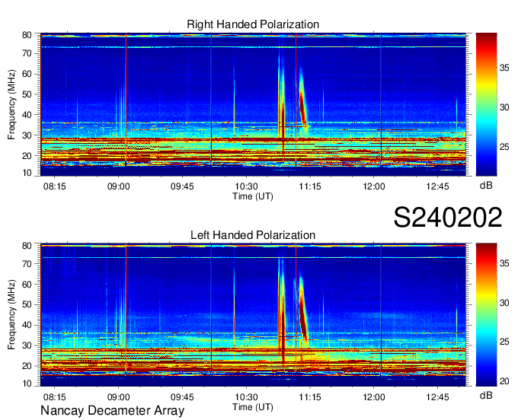Image resolution: width=518 pixels, height=420 pixels.
Task: Click the "Time (UT)" axis label of the bottom plot
Action: [253, 407]
